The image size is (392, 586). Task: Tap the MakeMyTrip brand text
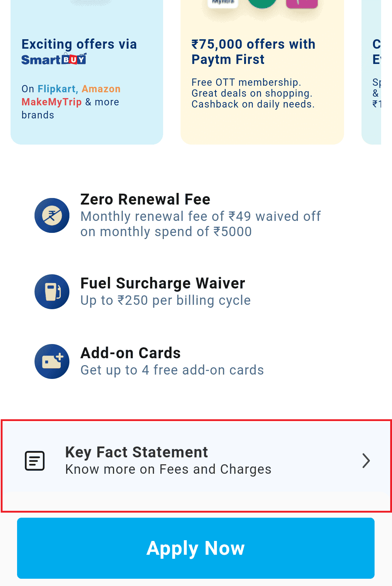pyautogui.click(x=52, y=102)
